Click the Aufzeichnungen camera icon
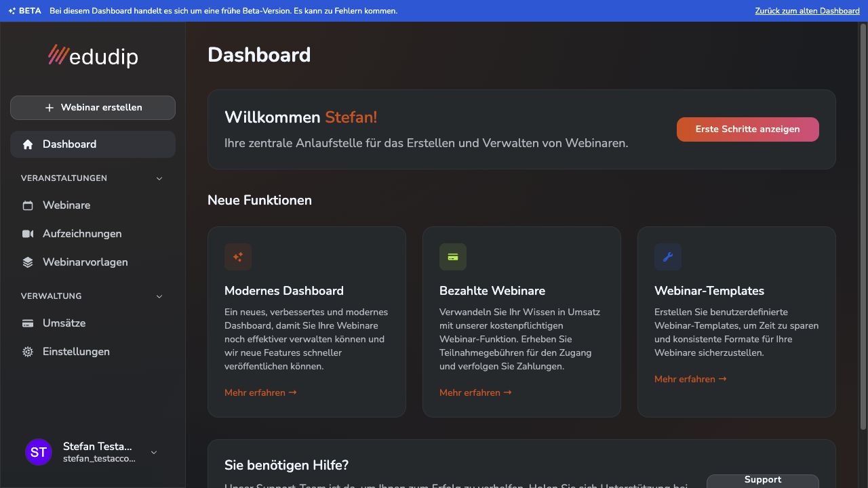 point(28,234)
